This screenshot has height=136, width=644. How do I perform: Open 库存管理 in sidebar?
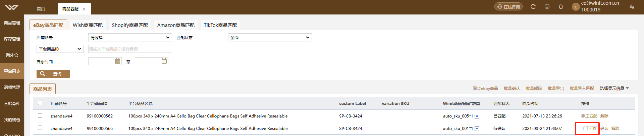[12, 39]
